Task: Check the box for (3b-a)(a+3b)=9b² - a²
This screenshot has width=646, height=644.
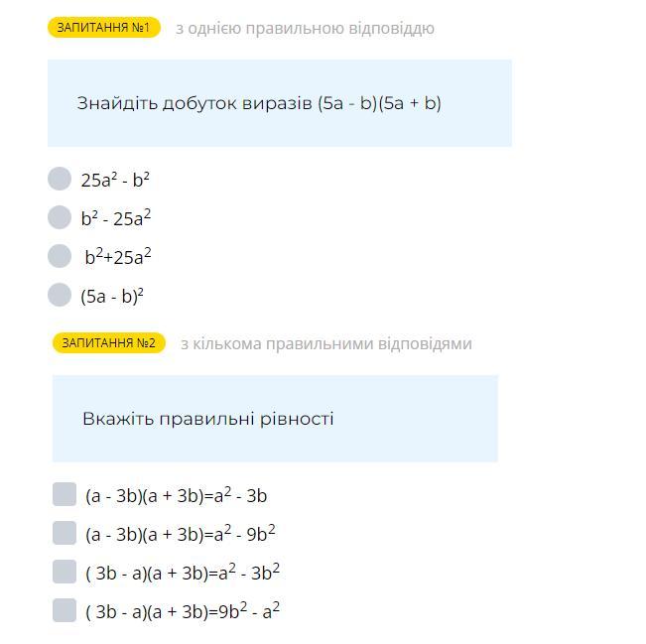Action: click(x=65, y=610)
